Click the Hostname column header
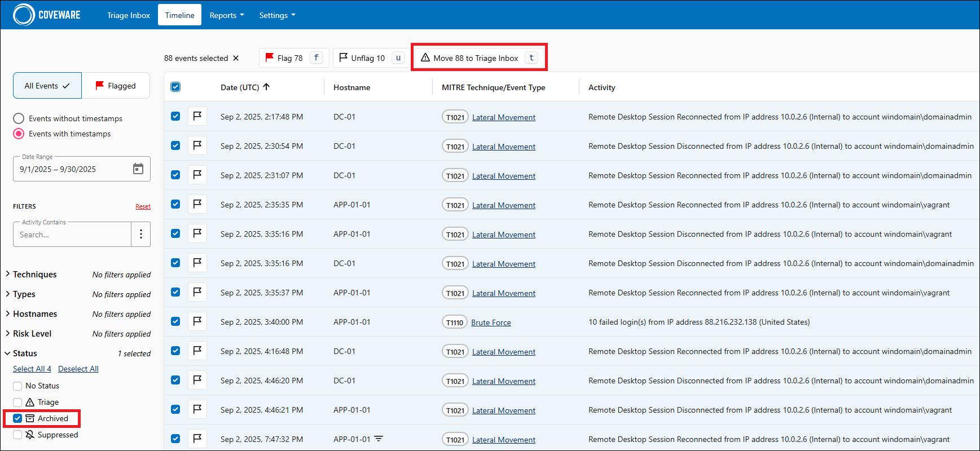The height and width of the screenshot is (451, 980). click(x=352, y=87)
